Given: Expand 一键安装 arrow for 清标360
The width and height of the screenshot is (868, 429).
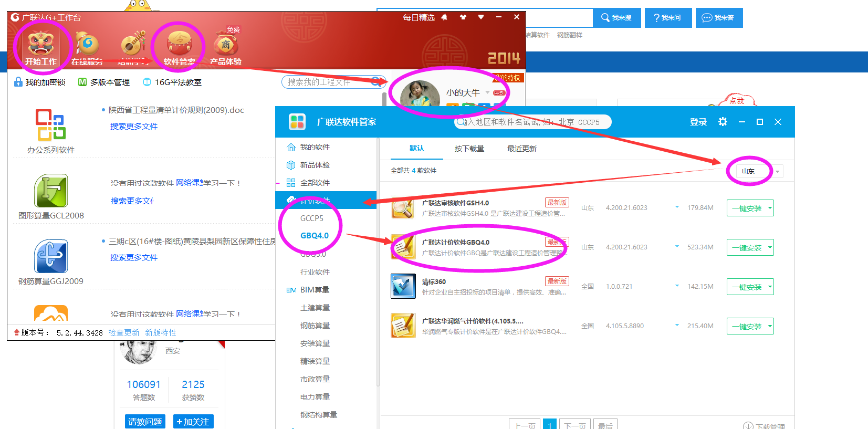Looking at the screenshot, I should point(770,287).
